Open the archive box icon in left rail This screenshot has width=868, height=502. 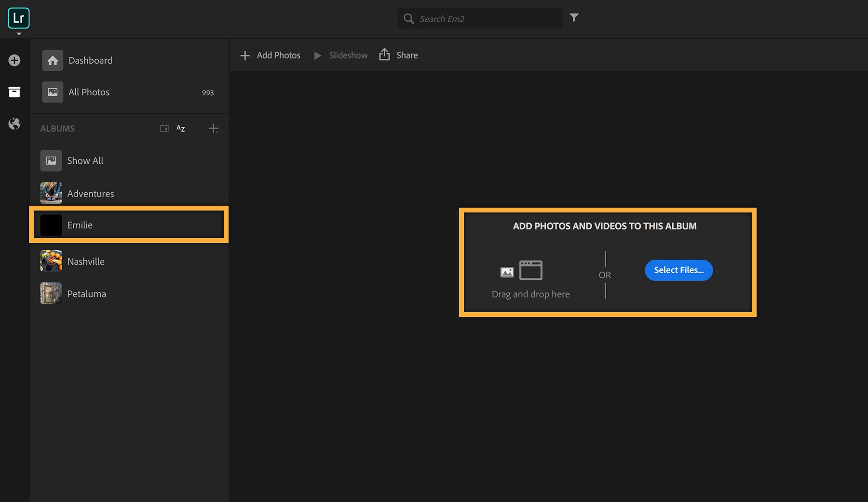click(14, 92)
